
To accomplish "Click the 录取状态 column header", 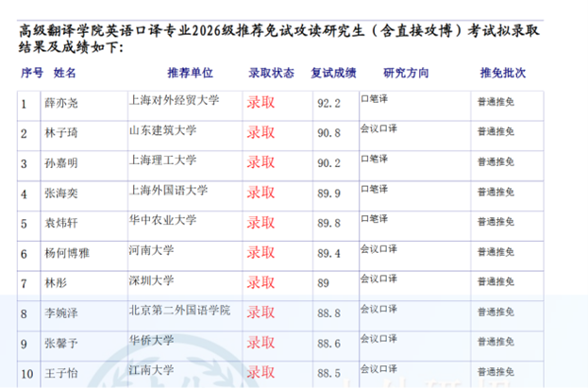I will pyautogui.click(x=271, y=73).
